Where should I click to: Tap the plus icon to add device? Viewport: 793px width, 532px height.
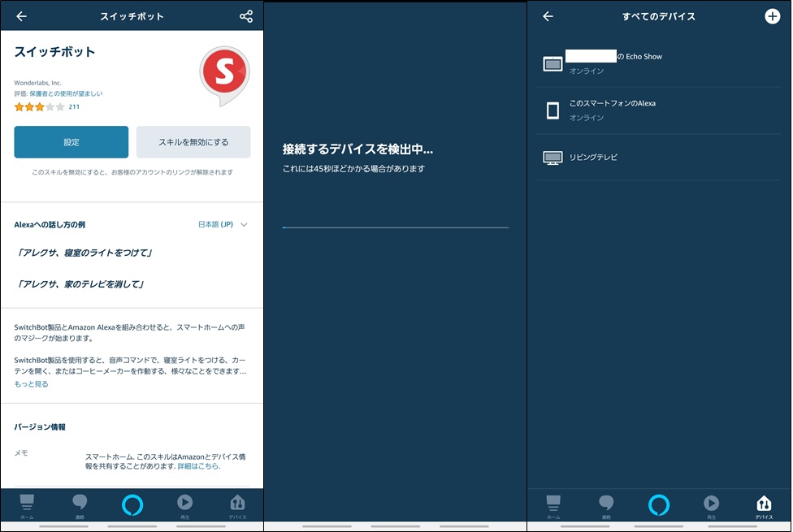click(772, 16)
